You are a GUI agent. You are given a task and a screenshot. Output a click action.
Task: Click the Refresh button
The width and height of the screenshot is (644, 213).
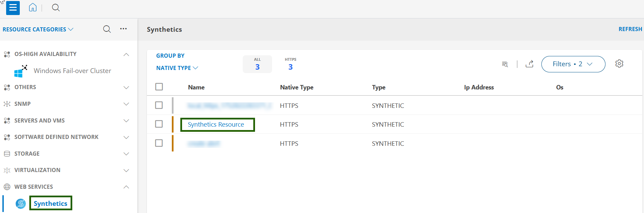(x=630, y=29)
